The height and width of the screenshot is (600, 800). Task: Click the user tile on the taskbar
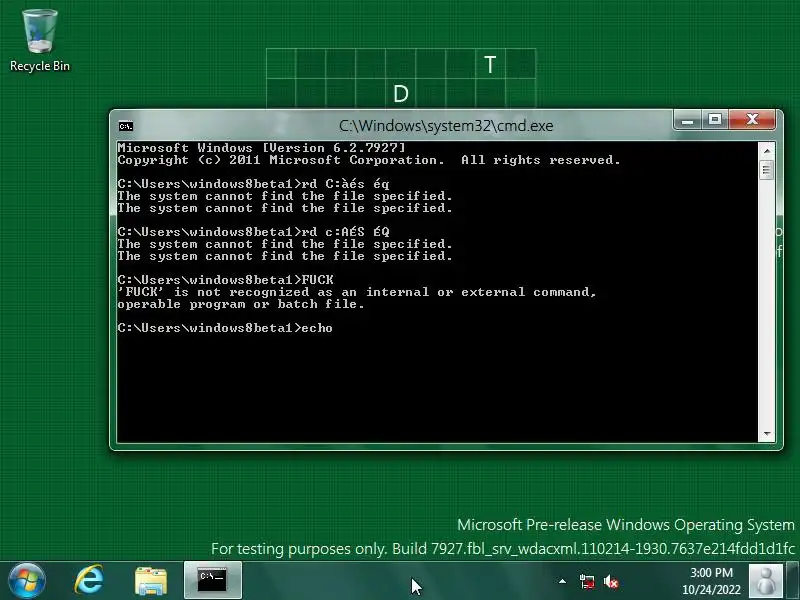tap(766, 581)
